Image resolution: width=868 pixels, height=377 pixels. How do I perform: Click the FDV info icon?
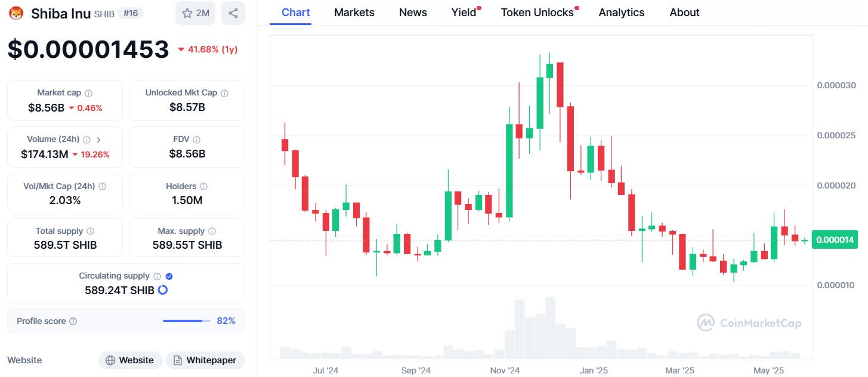click(197, 140)
